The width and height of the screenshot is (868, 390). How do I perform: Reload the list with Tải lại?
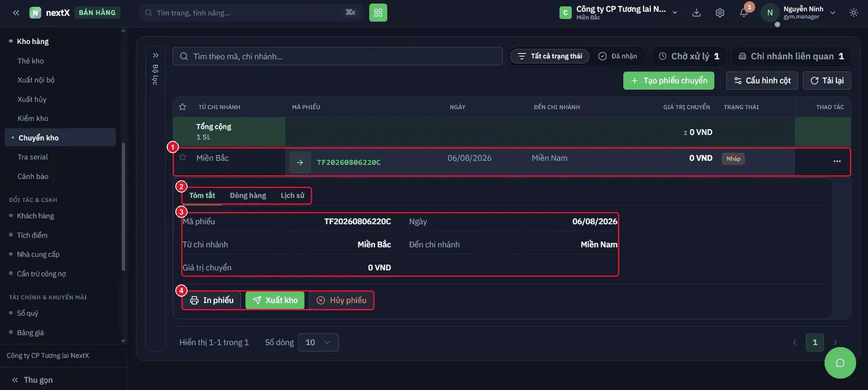[x=827, y=80]
